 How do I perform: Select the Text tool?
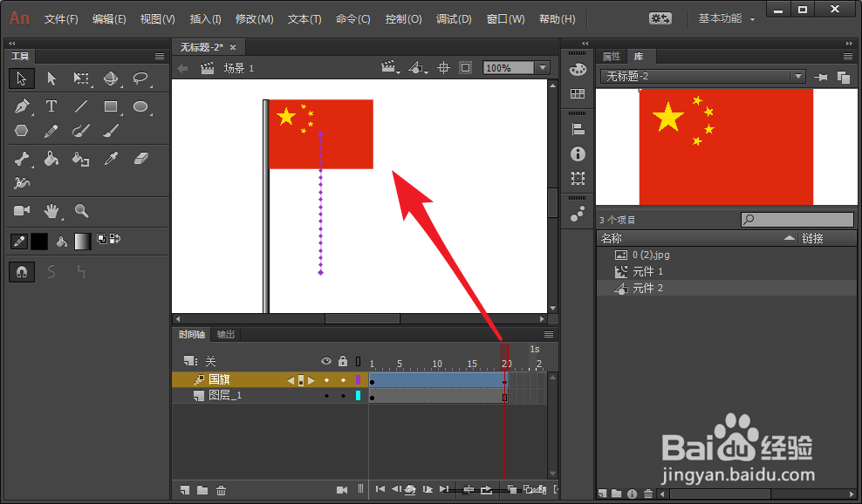point(51,106)
